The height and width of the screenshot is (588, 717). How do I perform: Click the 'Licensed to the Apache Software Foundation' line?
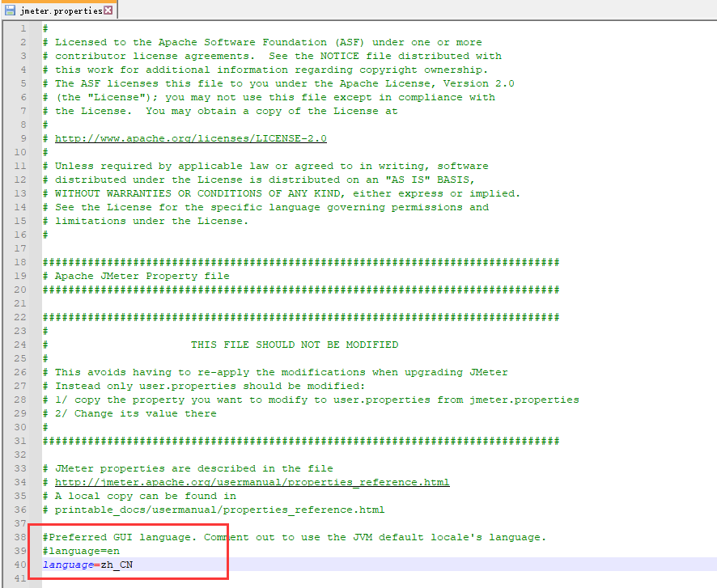(x=262, y=42)
